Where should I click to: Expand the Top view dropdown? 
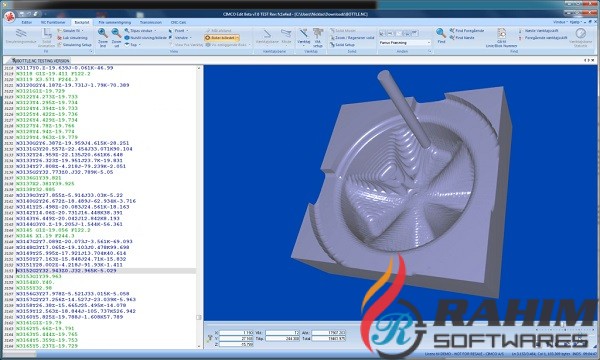coord(139,45)
